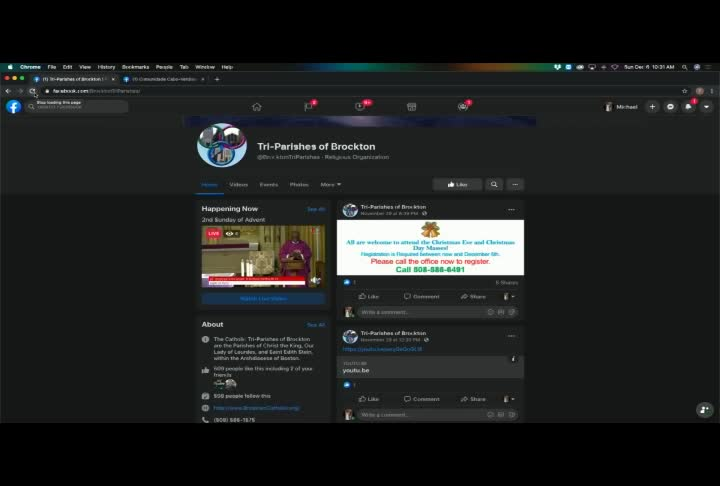Viewport: 720px width, 486px height.
Task: Unmute the live video speaker icon
Action: (315, 280)
